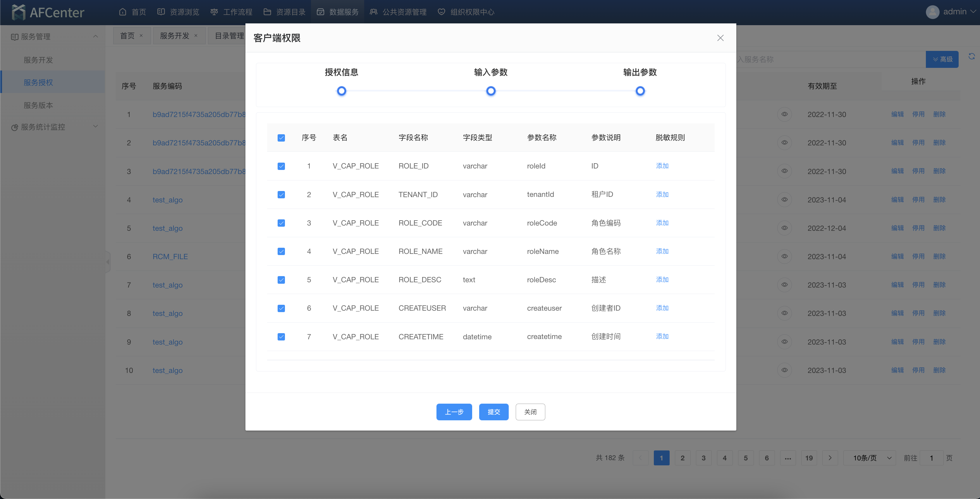Viewport: 980px width, 499px height.
Task: Click the 输出参数 step circle
Action: 640,91
